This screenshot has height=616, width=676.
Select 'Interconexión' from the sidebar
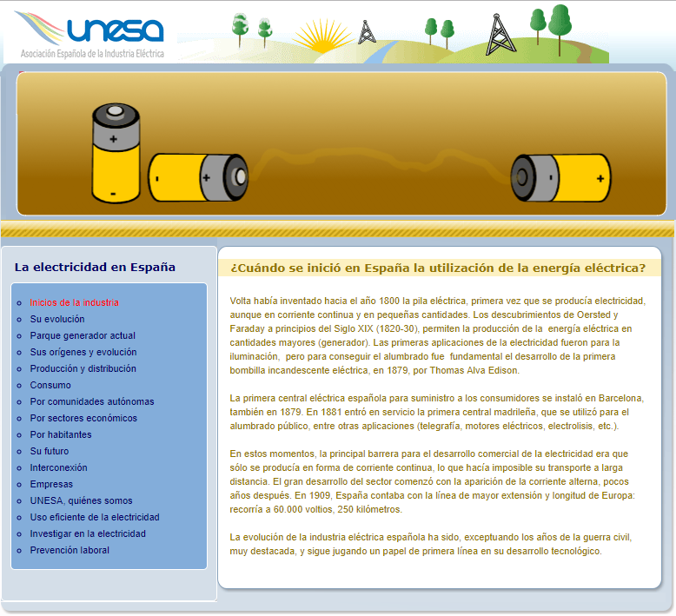[58, 467]
